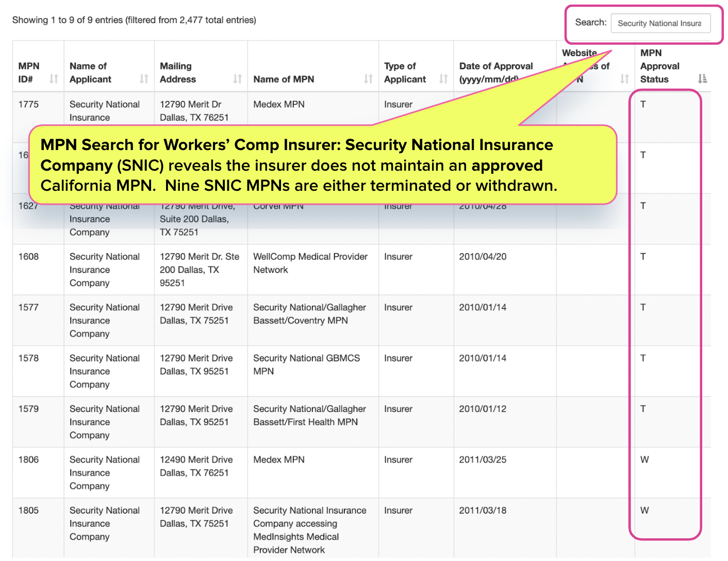Sort by Name of MPN sort icon
Viewport: 728px width, 561px height.
coord(368,79)
